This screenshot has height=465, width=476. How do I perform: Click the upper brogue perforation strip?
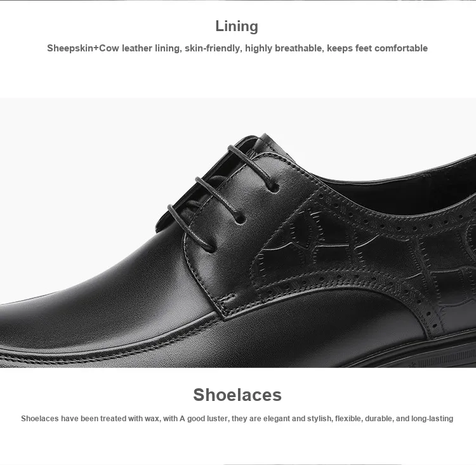pyautogui.click(x=395, y=220)
